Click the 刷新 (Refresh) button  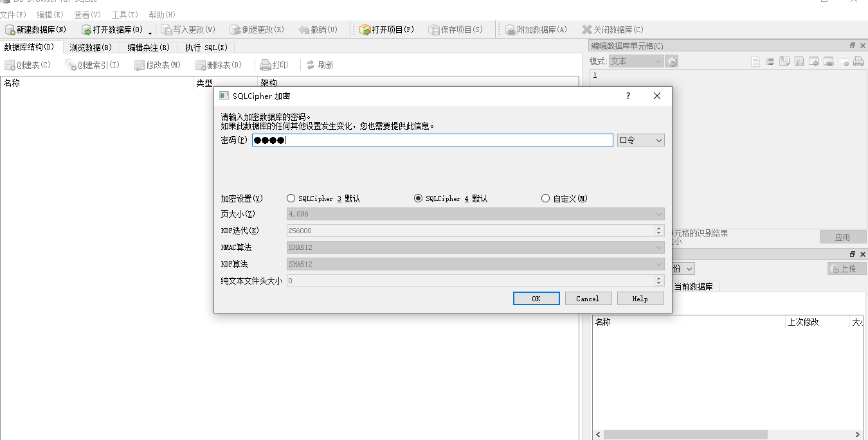(320, 65)
